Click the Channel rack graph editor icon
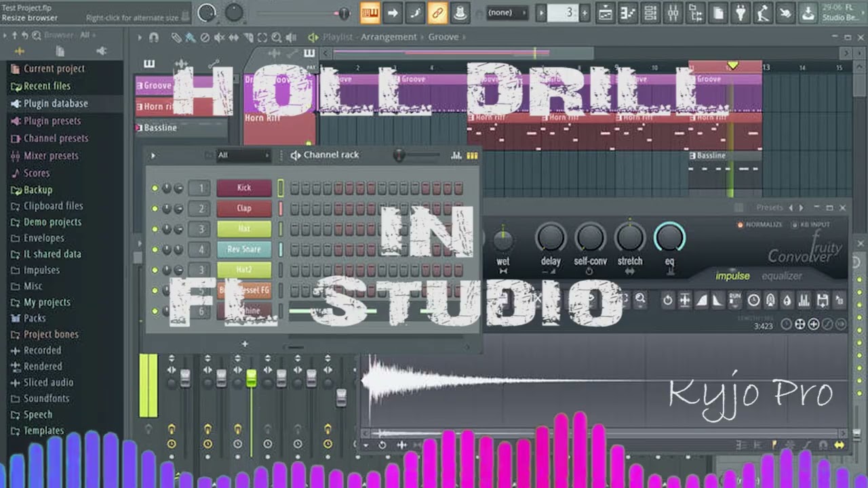The width and height of the screenshot is (868, 488). point(456,155)
